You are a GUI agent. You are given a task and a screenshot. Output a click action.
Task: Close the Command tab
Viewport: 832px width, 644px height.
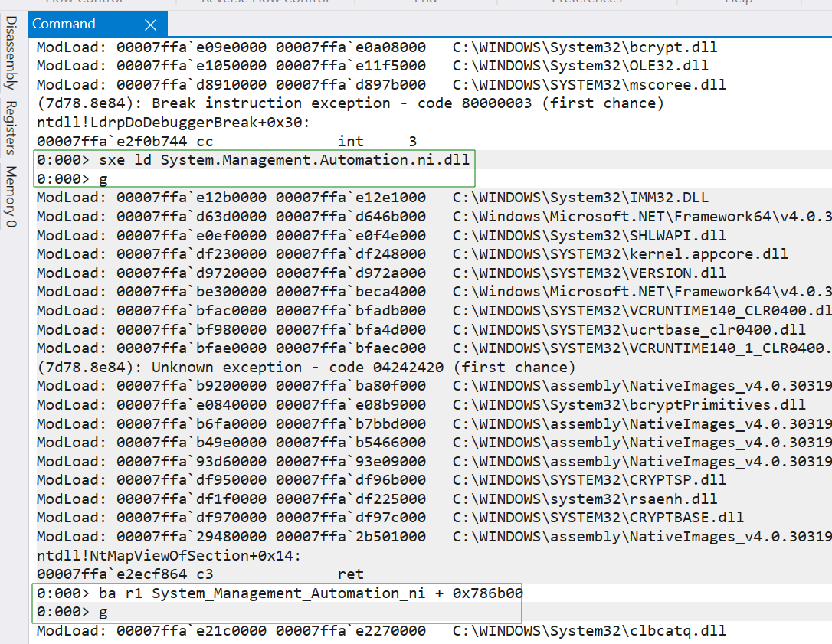click(x=151, y=25)
